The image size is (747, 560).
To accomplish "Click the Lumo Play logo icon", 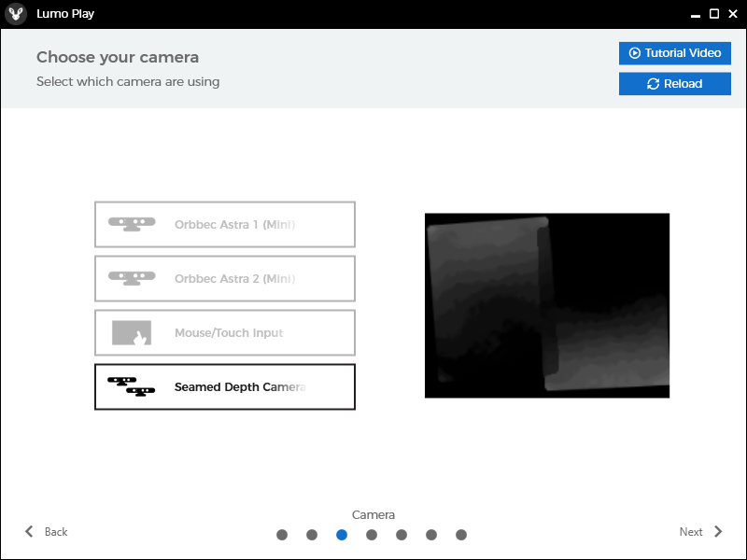I will (16, 13).
